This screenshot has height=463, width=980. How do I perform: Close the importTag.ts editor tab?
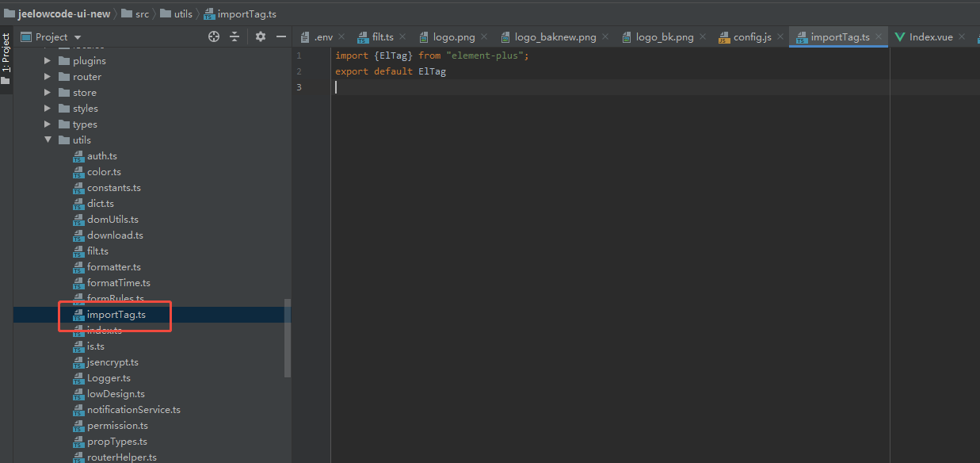point(879,37)
